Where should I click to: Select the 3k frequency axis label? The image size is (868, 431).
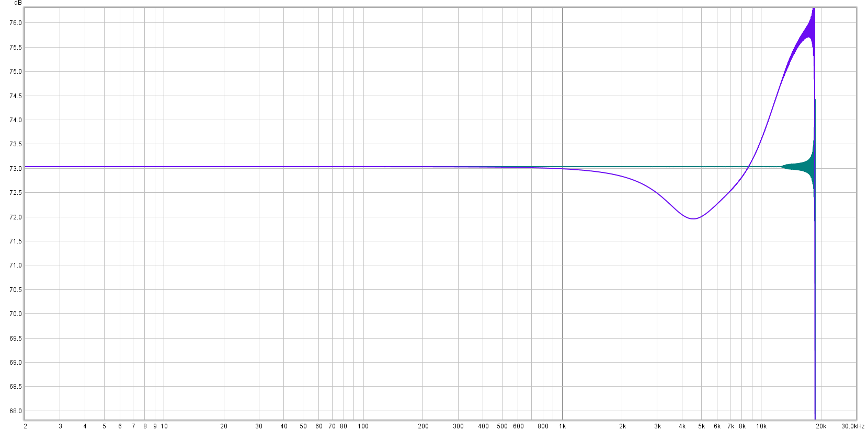657,426
